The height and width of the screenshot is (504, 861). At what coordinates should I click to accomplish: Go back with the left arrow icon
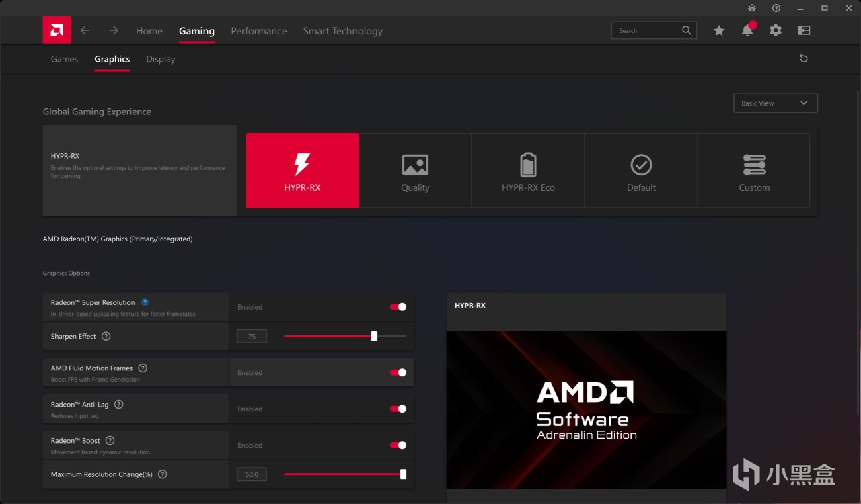85,30
